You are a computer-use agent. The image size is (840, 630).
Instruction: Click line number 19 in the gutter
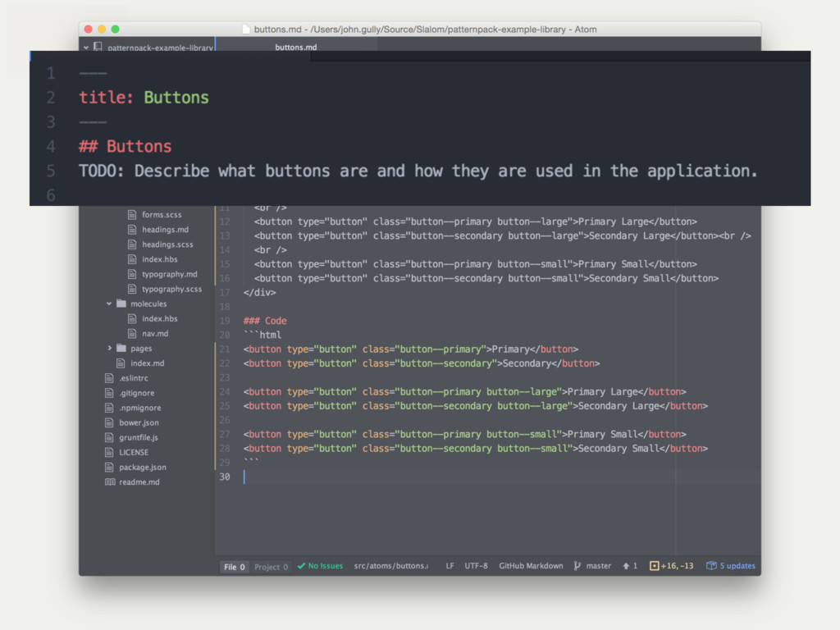225,321
